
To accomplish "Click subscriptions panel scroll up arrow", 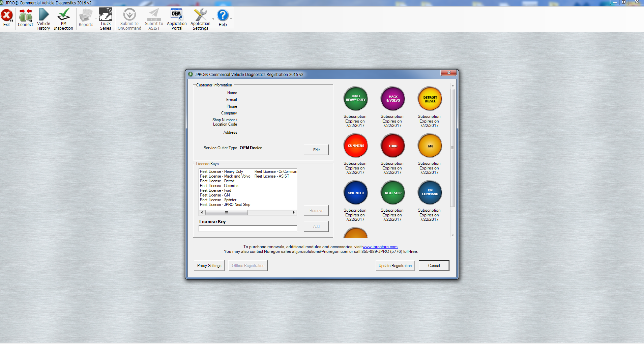I will 453,86.
